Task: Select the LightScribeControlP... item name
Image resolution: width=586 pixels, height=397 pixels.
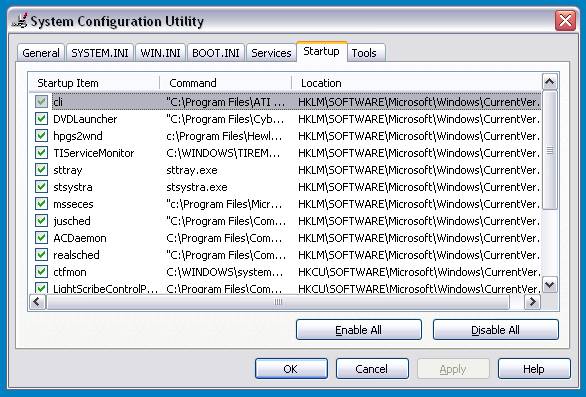Action: pos(105,289)
